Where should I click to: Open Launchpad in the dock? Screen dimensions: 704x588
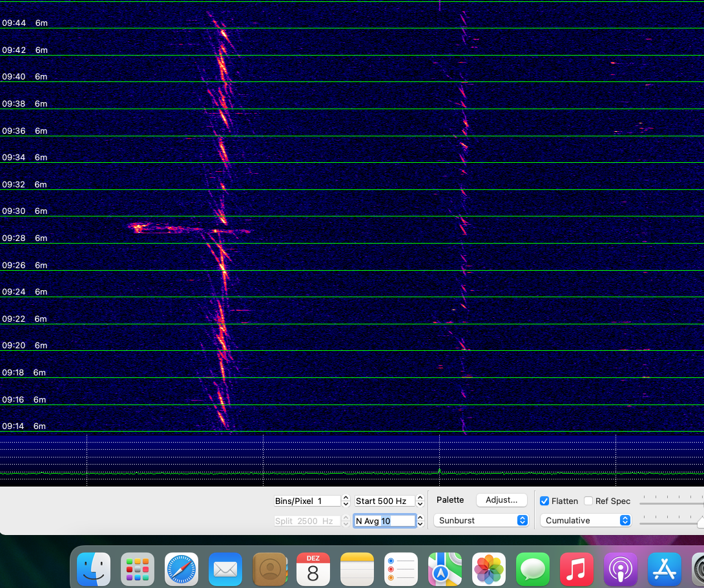[138, 569]
